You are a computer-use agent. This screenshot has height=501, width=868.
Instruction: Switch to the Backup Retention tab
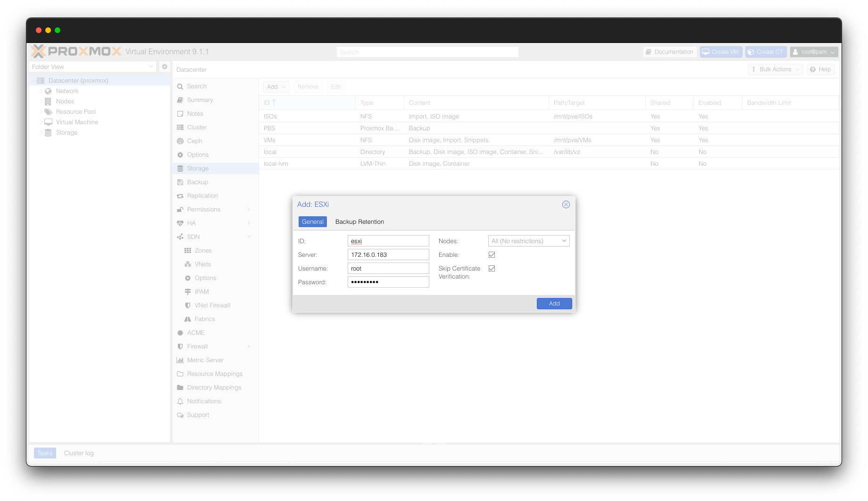click(x=359, y=222)
